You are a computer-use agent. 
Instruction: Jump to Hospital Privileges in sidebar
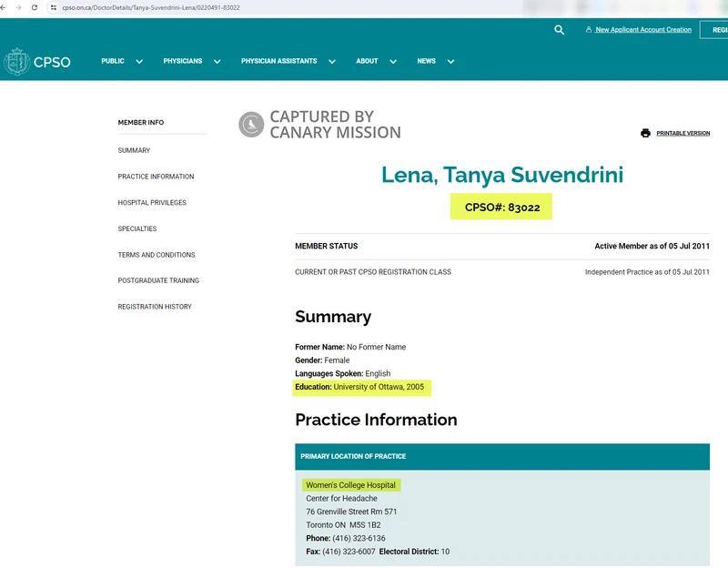(152, 202)
